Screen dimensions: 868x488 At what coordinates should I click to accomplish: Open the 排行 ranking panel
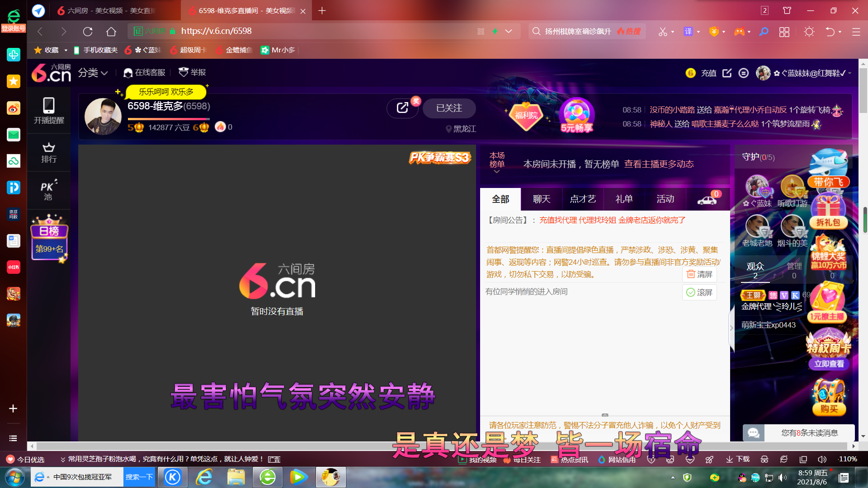49,153
